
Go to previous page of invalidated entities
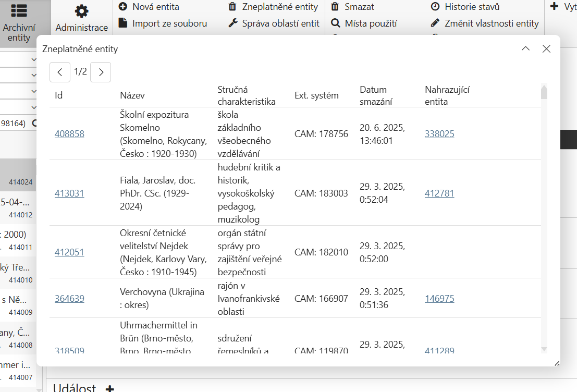(x=60, y=72)
